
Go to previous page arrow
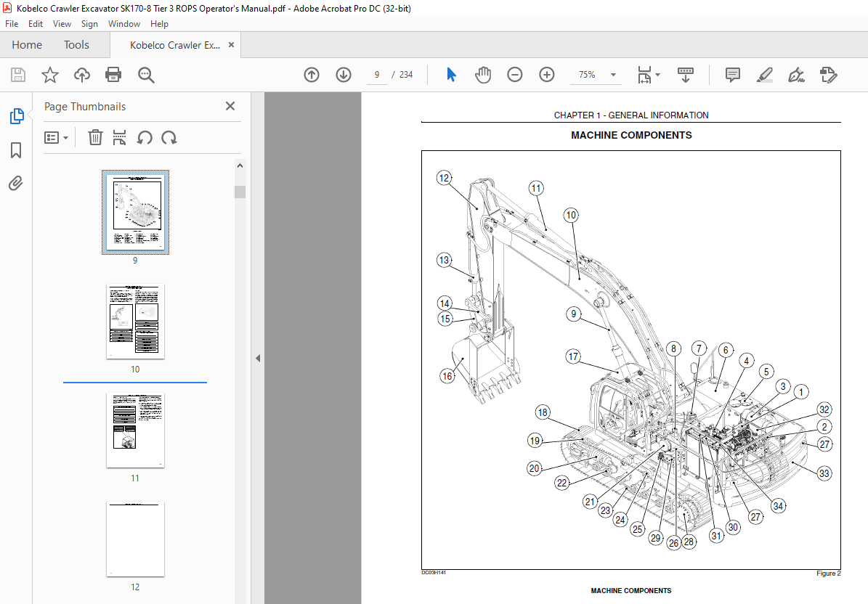(x=312, y=75)
